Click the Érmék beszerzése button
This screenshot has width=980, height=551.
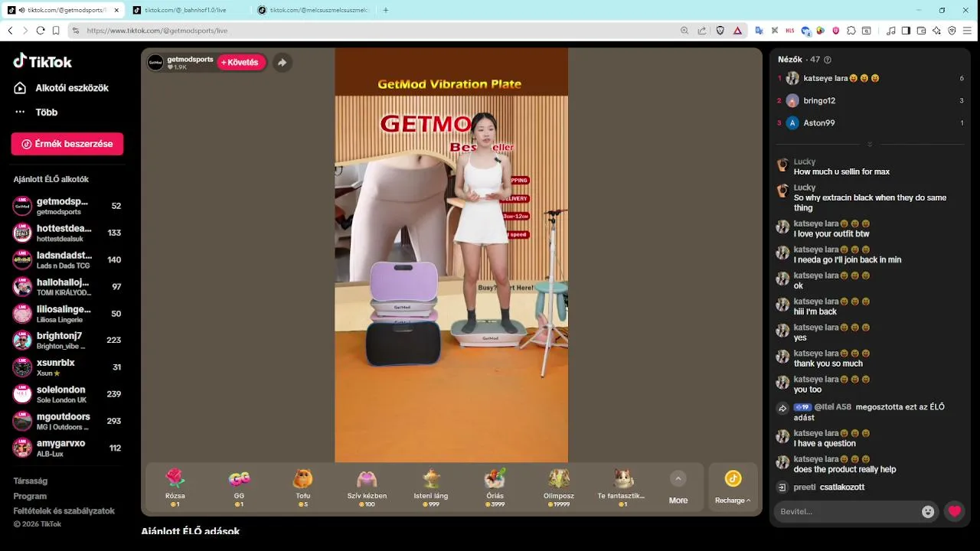pos(67,144)
